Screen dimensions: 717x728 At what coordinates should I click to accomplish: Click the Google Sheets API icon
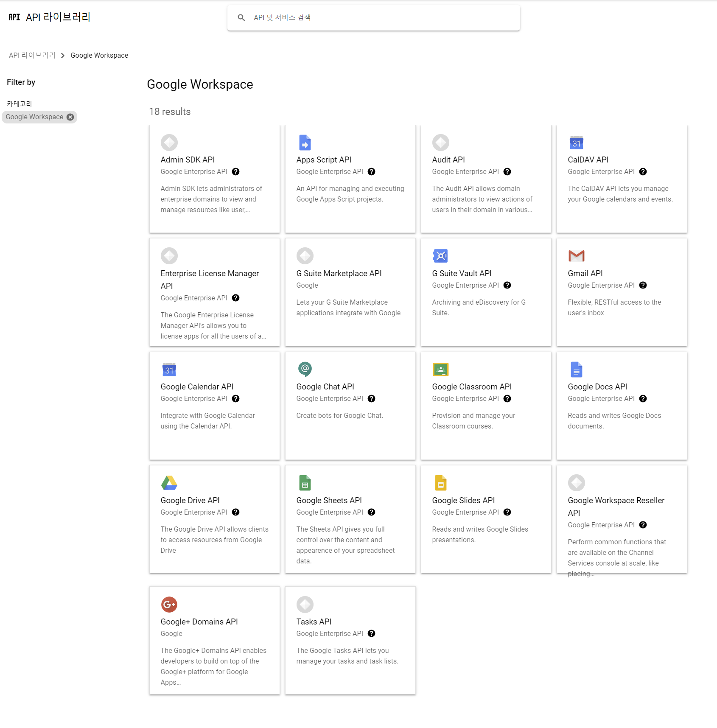pyautogui.click(x=305, y=483)
